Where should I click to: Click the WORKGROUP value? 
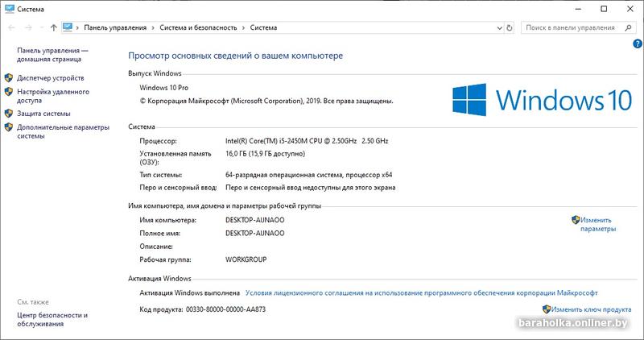coord(246,259)
